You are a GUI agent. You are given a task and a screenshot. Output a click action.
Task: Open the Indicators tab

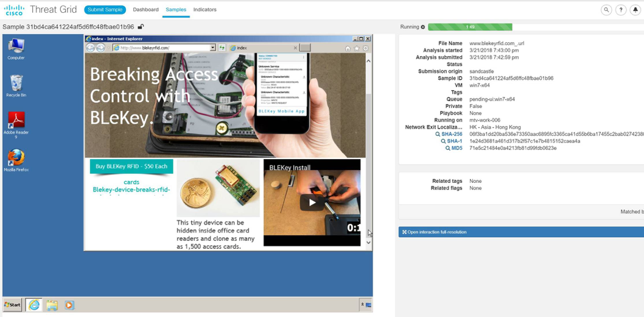[205, 10]
